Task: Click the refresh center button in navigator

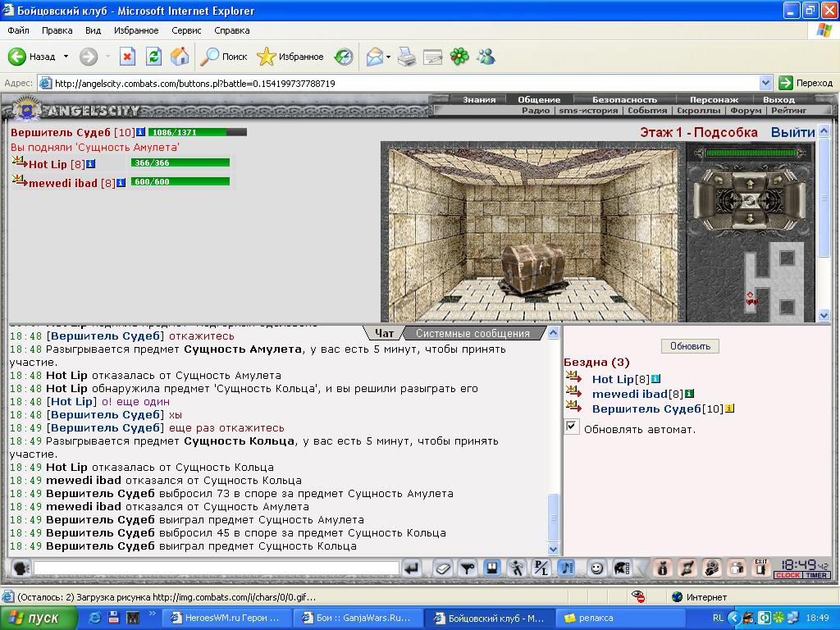Action: point(750,201)
